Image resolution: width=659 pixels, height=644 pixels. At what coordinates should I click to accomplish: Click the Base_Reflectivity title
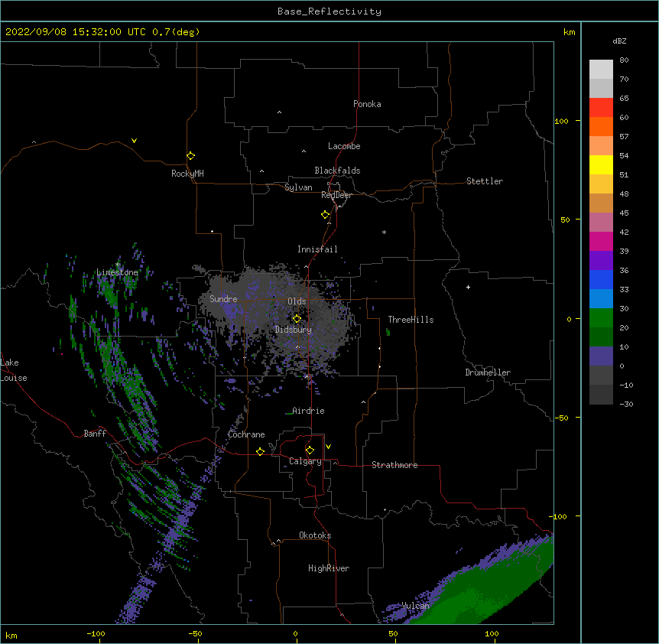(x=329, y=11)
